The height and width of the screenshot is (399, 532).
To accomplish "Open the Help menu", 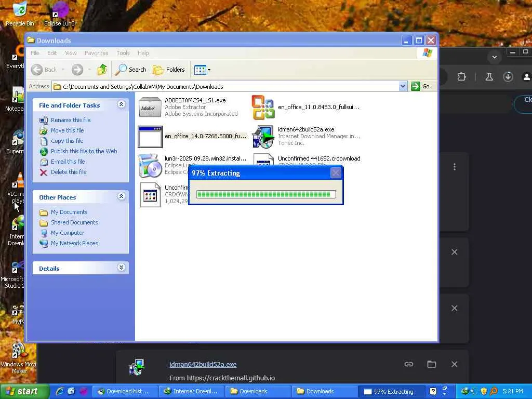I will coord(143,53).
